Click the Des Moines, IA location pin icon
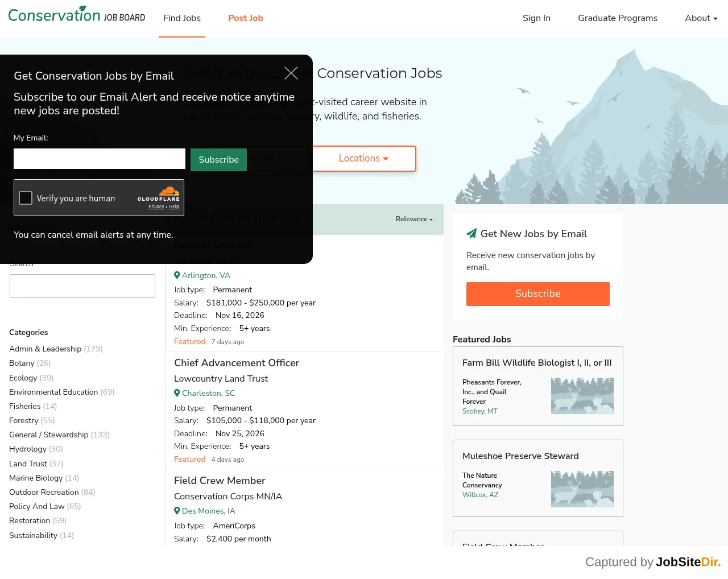This screenshot has width=728, height=579. point(177,511)
